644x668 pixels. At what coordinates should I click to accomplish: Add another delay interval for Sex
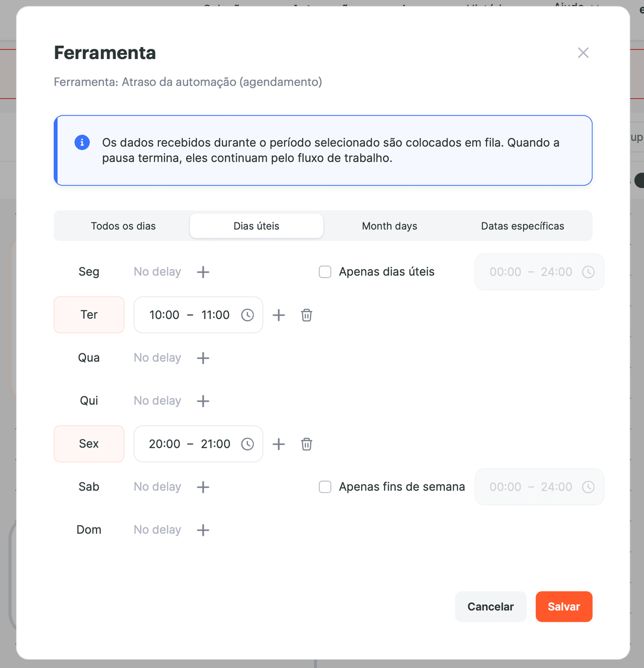(x=279, y=444)
